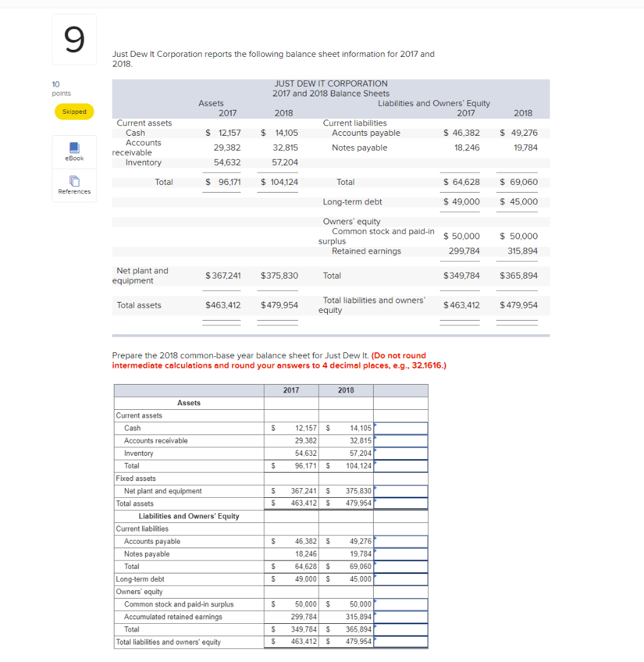
Task: Select the owners' equity Total answer box
Action: [x=401, y=629]
